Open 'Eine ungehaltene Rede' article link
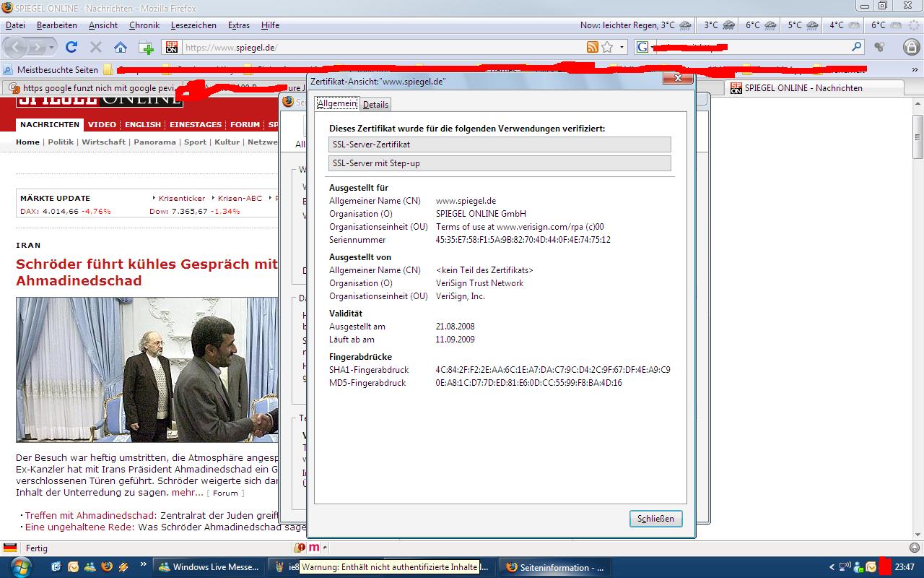This screenshot has width=924, height=578. pyautogui.click(x=79, y=527)
